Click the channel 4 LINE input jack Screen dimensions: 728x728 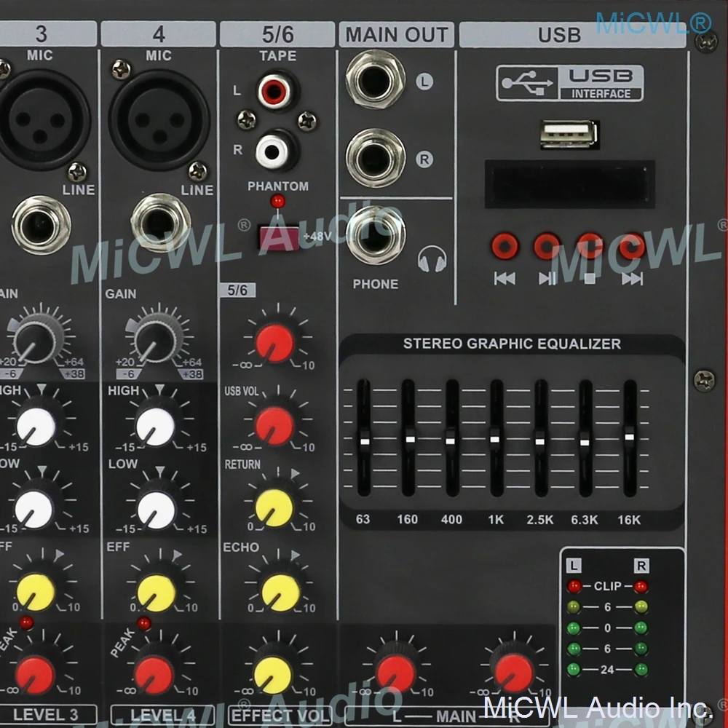pyautogui.click(x=161, y=223)
